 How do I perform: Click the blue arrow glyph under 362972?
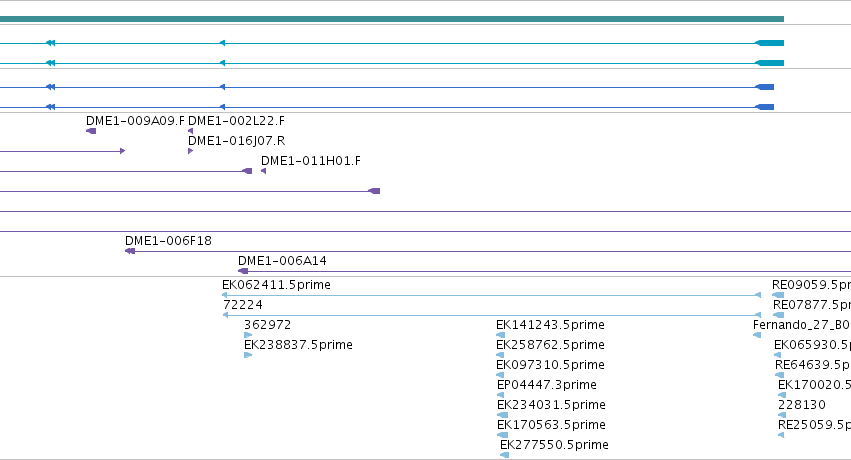pos(248,335)
